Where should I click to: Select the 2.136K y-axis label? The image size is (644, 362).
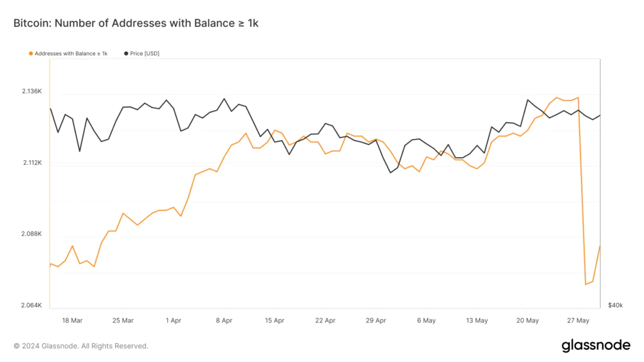tap(31, 91)
